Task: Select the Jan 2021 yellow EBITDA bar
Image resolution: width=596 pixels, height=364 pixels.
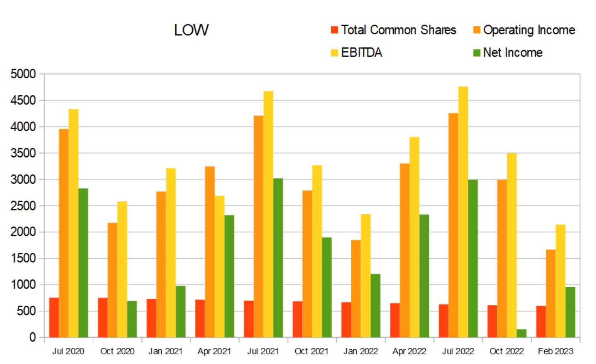Action: click(x=171, y=253)
